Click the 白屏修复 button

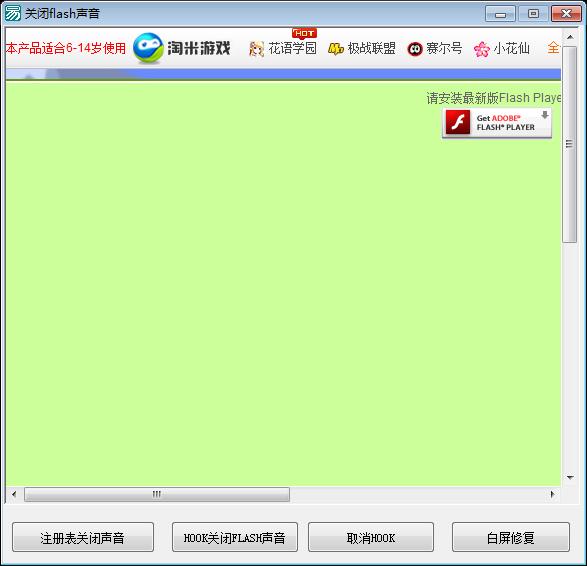pos(511,537)
